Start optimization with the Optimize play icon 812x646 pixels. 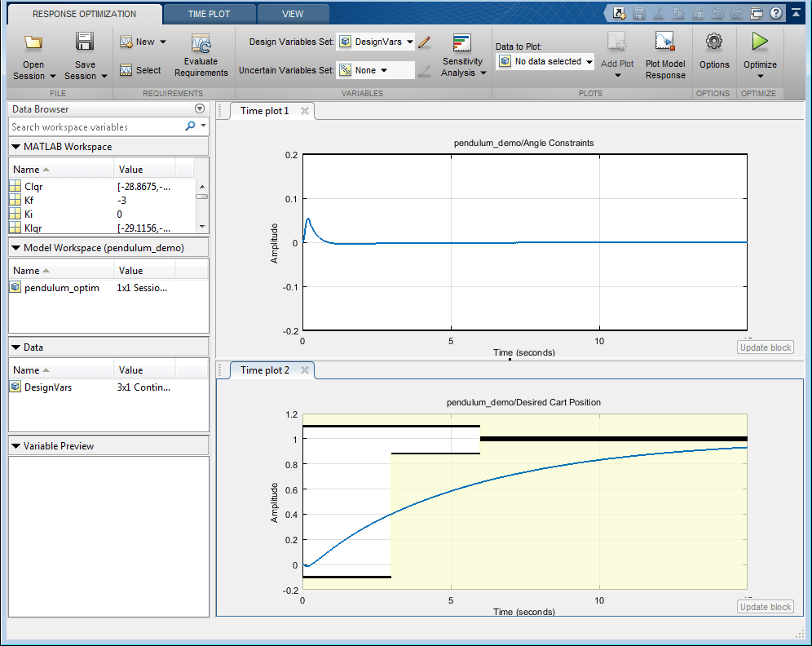(x=760, y=42)
